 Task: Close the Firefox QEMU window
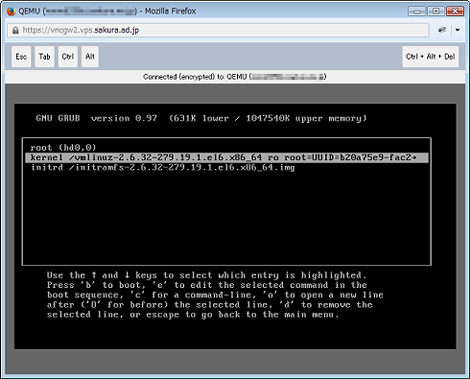[455, 11]
